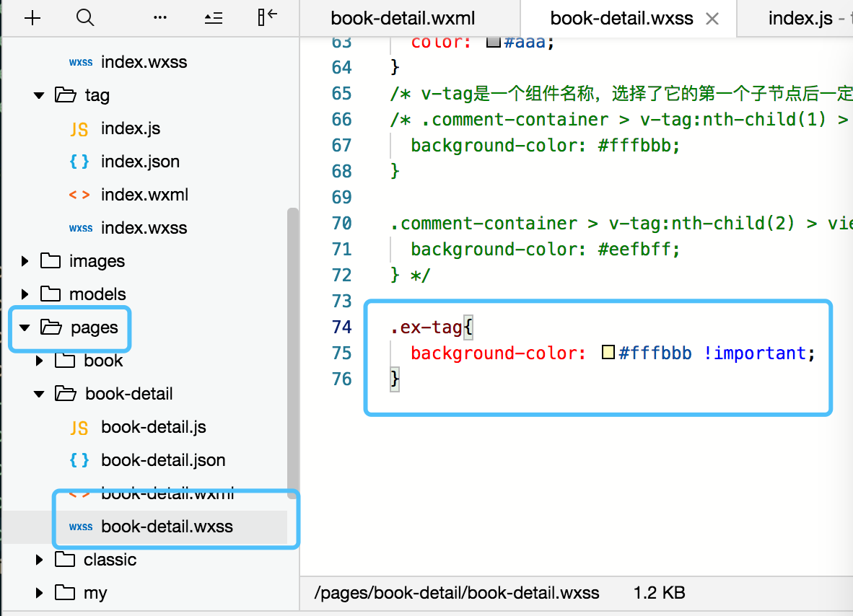Switch to the index.js editor tab
Viewport: 853px width, 616px height.
point(800,19)
